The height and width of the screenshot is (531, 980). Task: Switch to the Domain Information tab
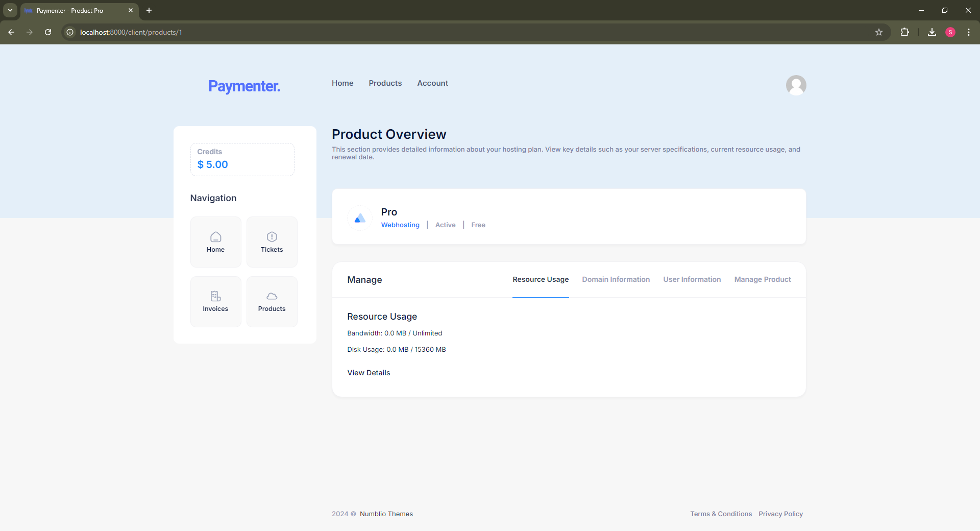pos(616,279)
